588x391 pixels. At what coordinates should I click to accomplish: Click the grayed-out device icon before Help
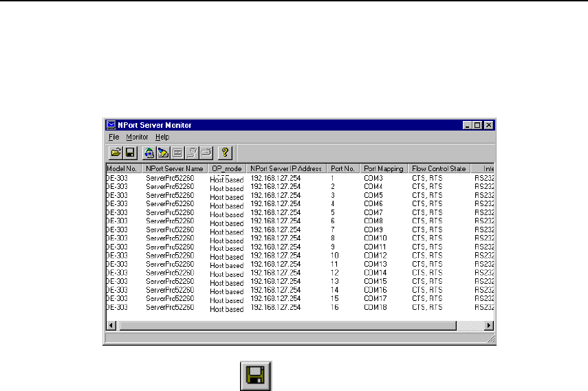pos(206,153)
